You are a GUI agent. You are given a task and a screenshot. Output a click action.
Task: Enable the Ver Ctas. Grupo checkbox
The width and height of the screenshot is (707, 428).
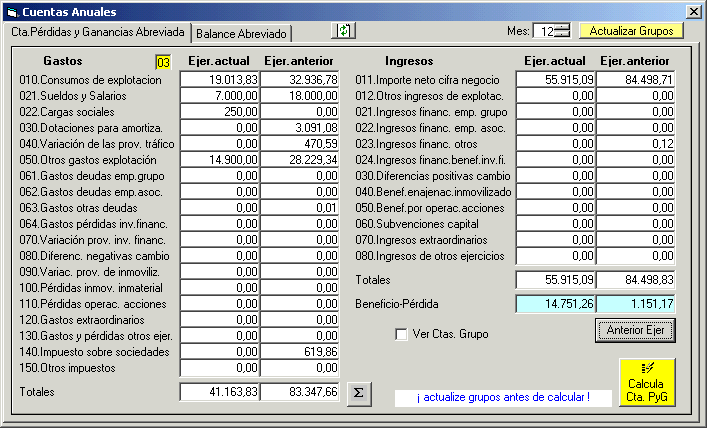click(x=402, y=334)
